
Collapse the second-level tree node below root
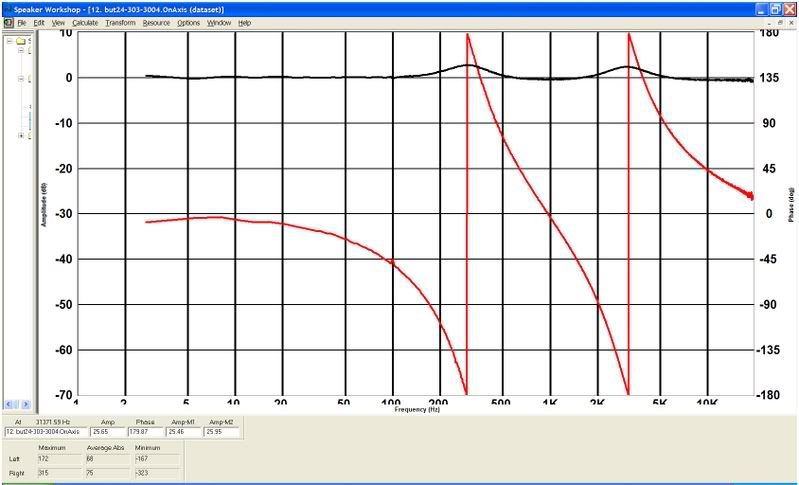(x=21, y=50)
